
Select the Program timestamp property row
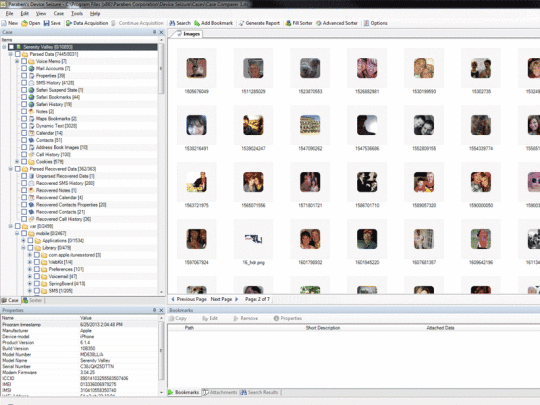click(79, 325)
